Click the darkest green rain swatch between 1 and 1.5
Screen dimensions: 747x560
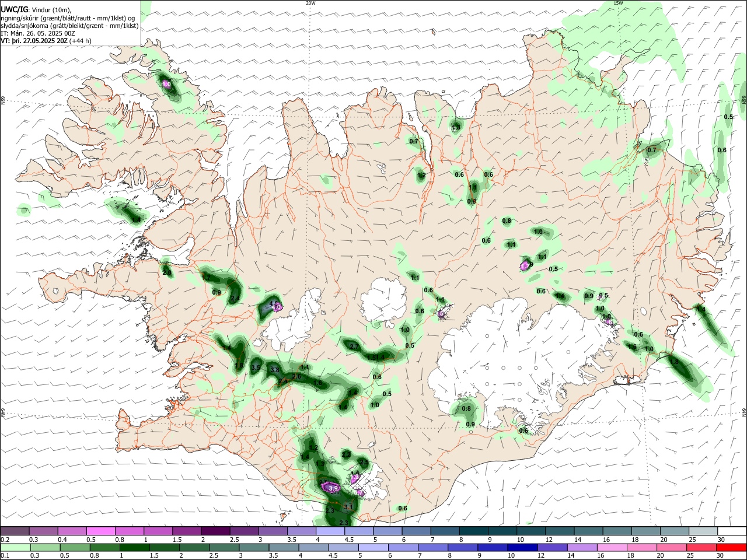[x=134, y=548]
